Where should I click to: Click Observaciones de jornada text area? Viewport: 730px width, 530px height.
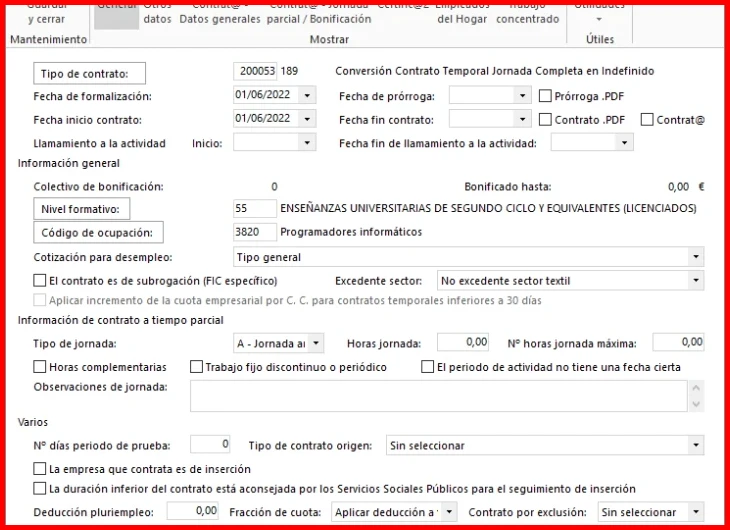[439, 396]
